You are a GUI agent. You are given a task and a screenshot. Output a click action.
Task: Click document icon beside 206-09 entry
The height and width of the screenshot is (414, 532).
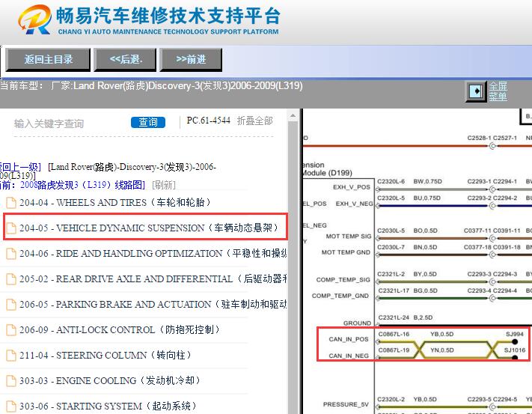(x=11, y=330)
